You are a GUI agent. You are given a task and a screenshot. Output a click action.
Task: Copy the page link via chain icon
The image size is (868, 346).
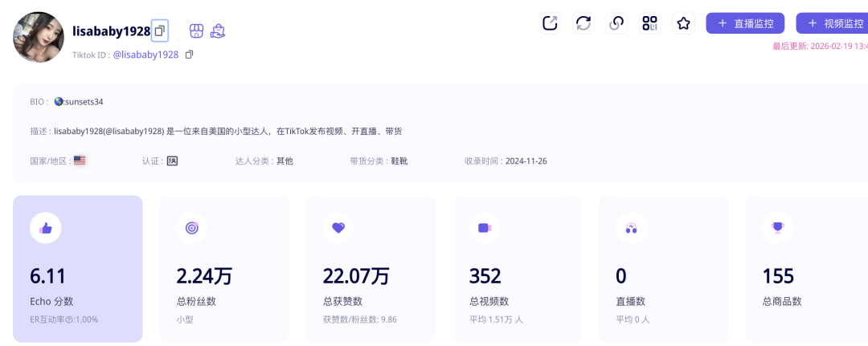tap(616, 23)
